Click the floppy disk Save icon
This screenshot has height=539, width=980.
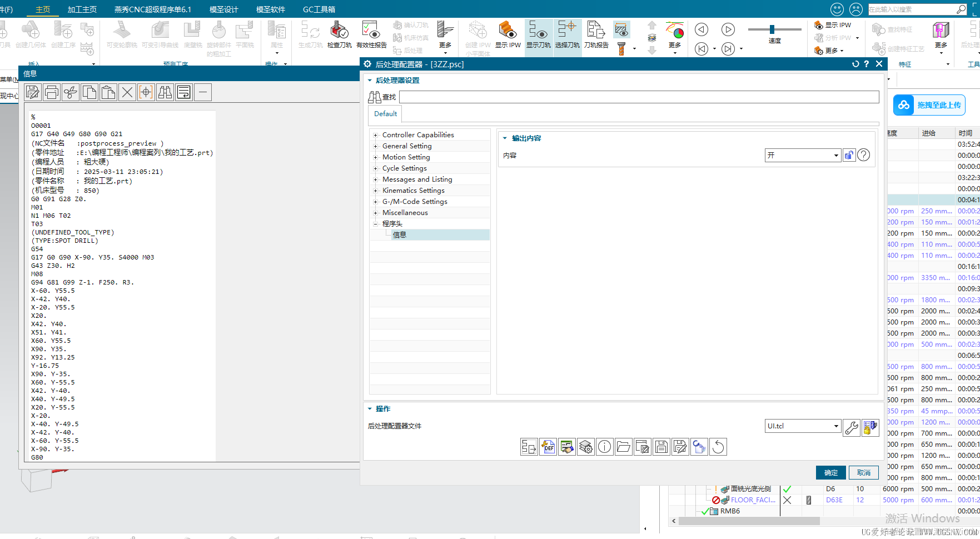point(661,447)
